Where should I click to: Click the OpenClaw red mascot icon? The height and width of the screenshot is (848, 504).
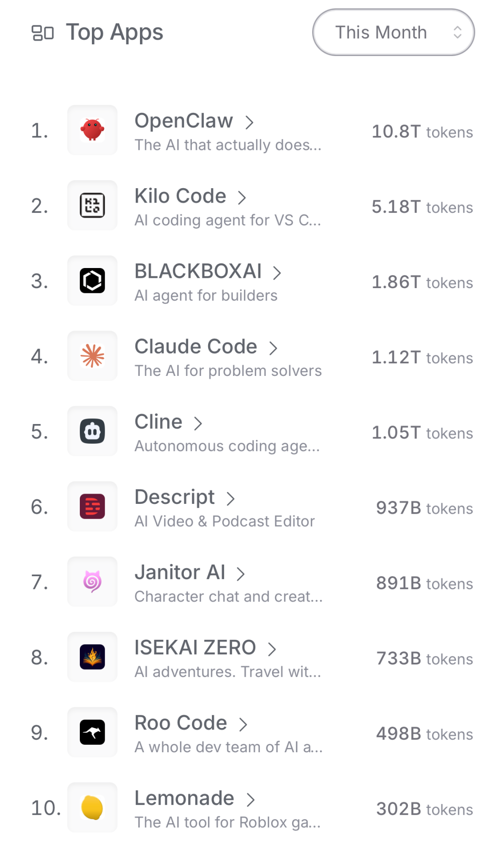pos(92,130)
